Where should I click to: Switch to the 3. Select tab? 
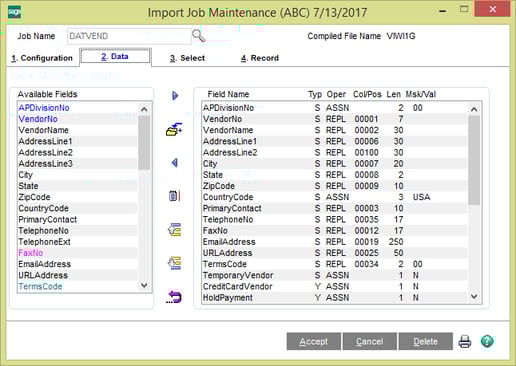pyautogui.click(x=187, y=58)
